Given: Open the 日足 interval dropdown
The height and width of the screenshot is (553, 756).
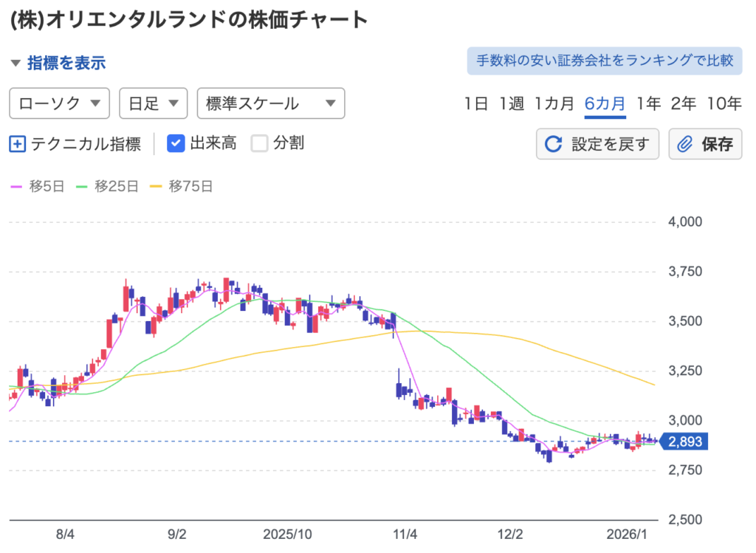Looking at the screenshot, I should (153, 103).
